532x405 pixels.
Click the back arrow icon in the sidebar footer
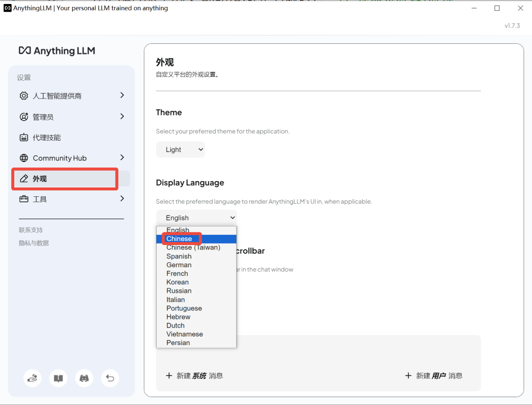coord(110,378)
